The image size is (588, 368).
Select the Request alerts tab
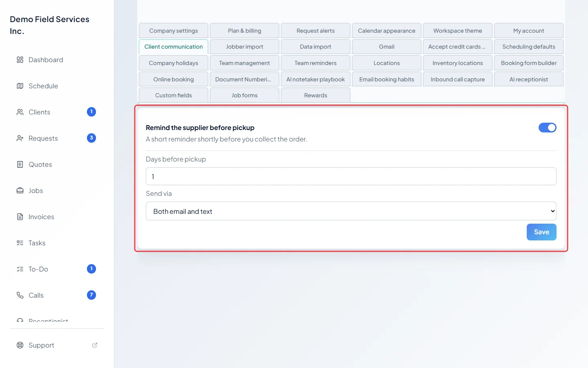coord(316,31)
